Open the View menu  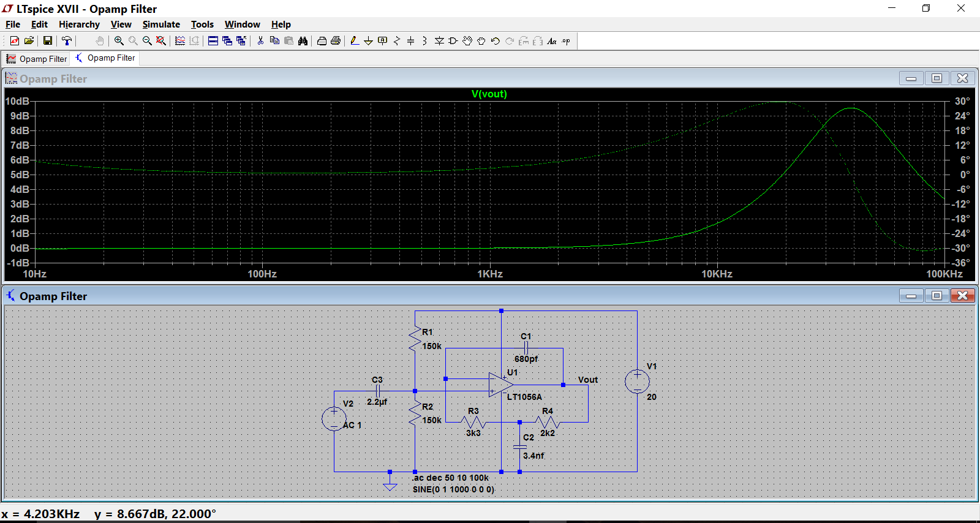click(x=121, y=24)
